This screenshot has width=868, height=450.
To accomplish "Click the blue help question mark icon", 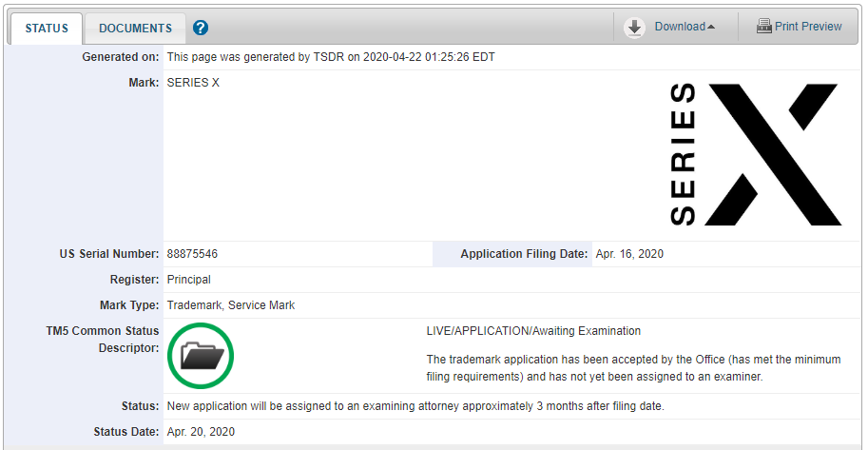I will point(201,28).
